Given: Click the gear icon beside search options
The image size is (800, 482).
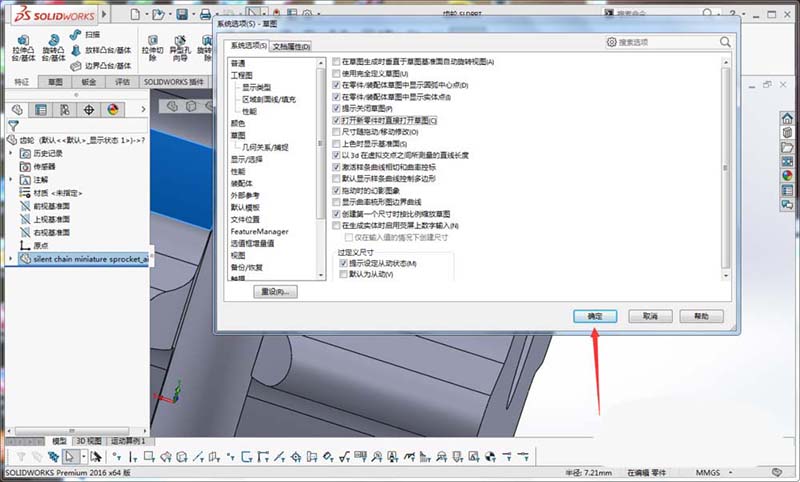Looking at the screenshot, I should (x=611, y=42).
